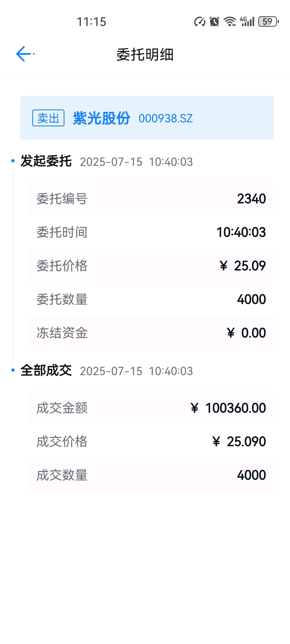Open the 紫光股份 stock name link
290x644 pixels.
click(x=102, y=118)
